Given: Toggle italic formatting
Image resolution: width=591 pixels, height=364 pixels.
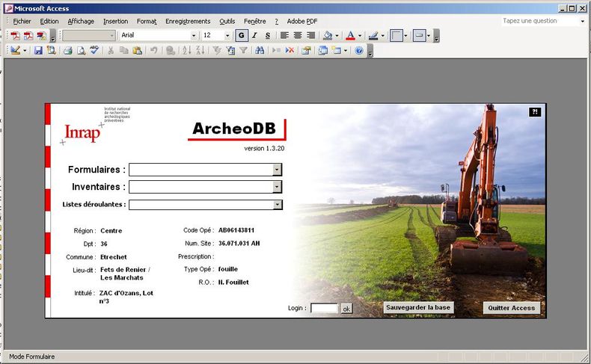Looking at the screenshot, I should tap(255, 36).
